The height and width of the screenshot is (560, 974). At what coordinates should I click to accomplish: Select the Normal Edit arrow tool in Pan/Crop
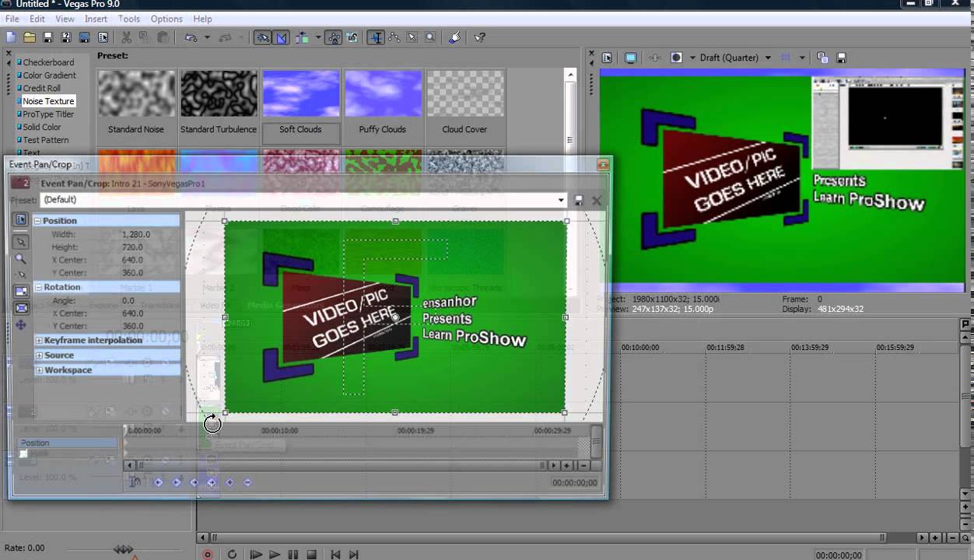coord(21,242)
